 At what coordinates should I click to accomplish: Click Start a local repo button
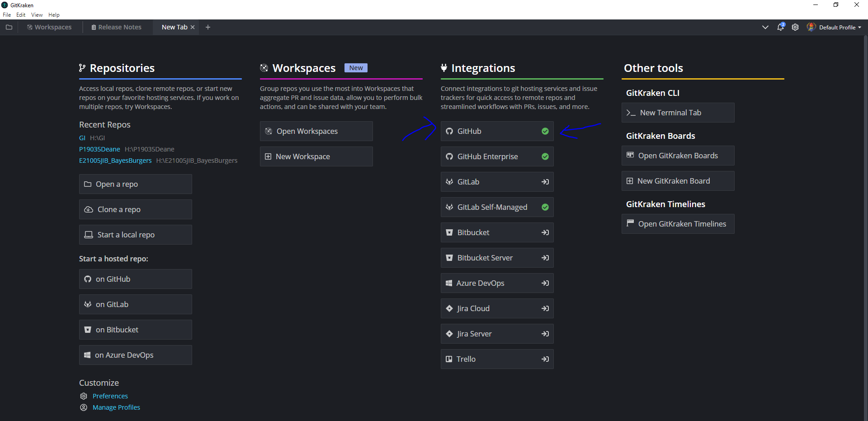(136, 235)
